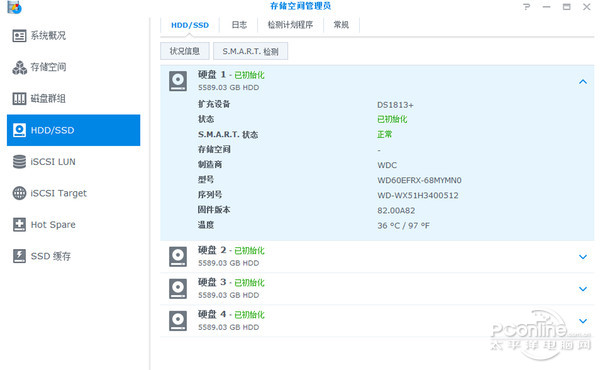This screenshot has height=370, width=600.
Task: Click the disk icon for 硬盘 3
Action: pyautogui.click(x=178, y=289)
